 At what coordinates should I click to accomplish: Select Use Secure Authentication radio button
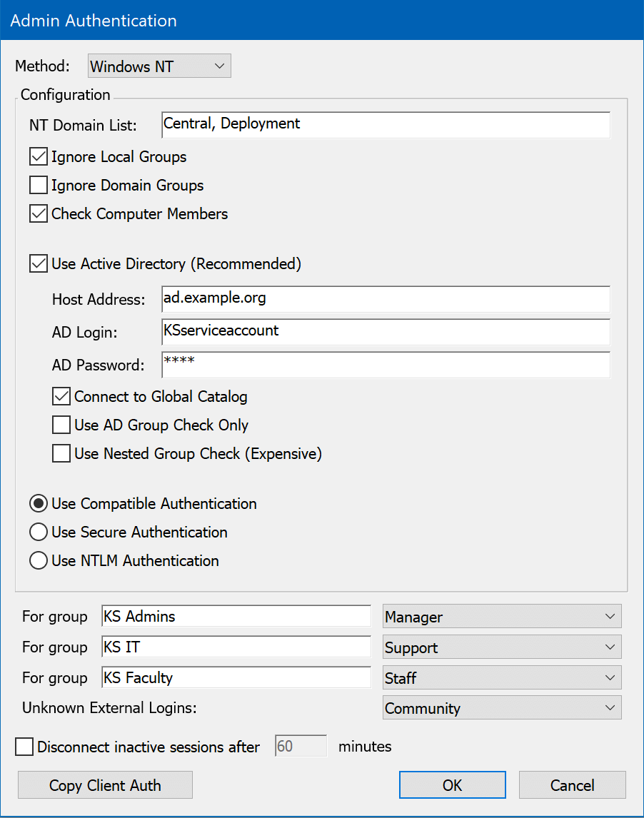[x=39, y=532]
